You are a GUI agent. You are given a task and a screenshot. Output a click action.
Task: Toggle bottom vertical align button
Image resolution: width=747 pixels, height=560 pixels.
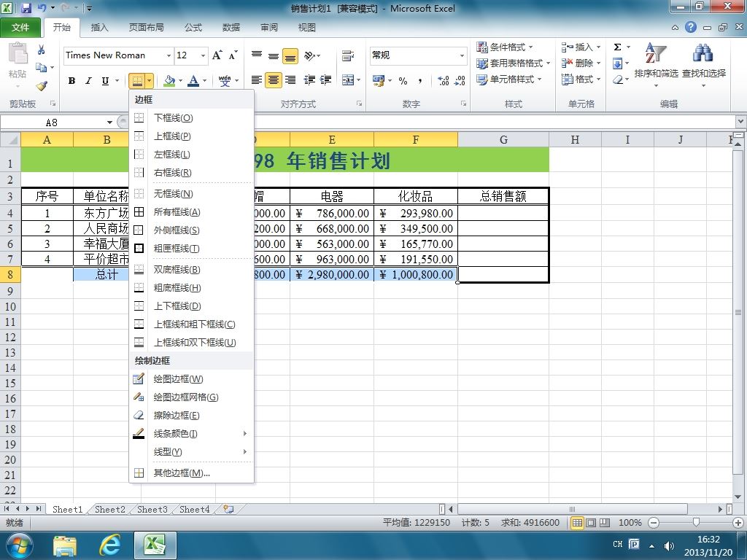290,56
